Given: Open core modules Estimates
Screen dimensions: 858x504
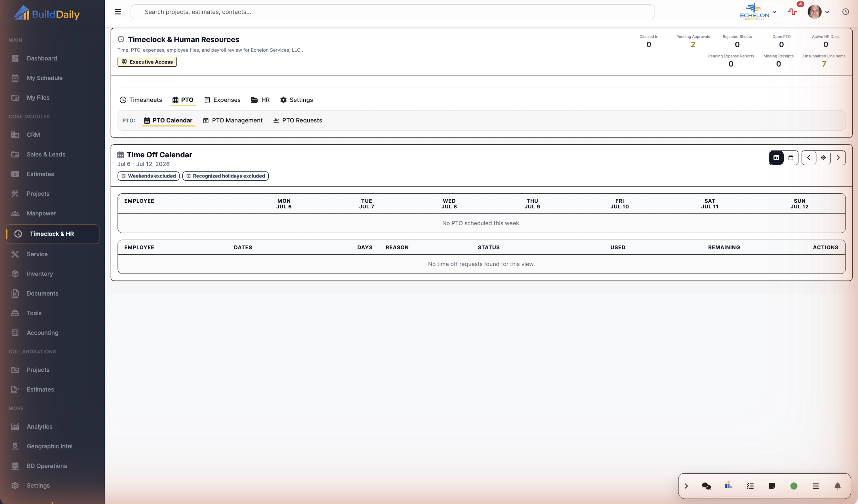Looking at the screenshot, I should [52, 174].
